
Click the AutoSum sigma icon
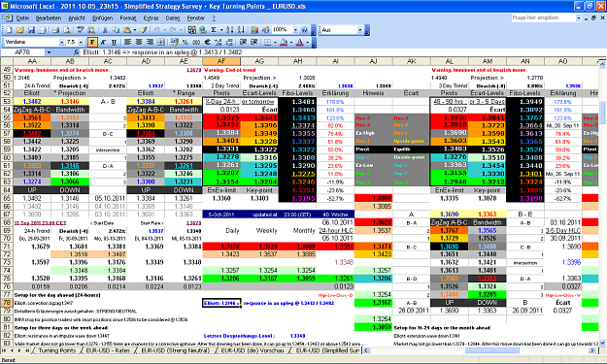(x=214, y=30)
